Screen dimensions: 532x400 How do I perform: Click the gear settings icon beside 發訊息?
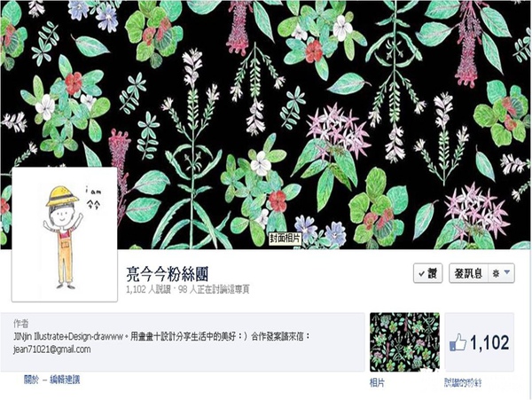496,273
